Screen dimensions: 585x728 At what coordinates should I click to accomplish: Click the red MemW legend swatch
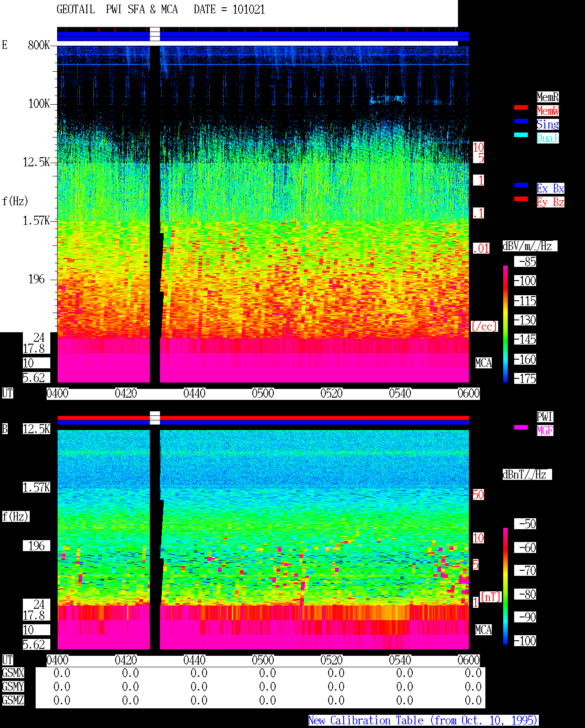521,107
